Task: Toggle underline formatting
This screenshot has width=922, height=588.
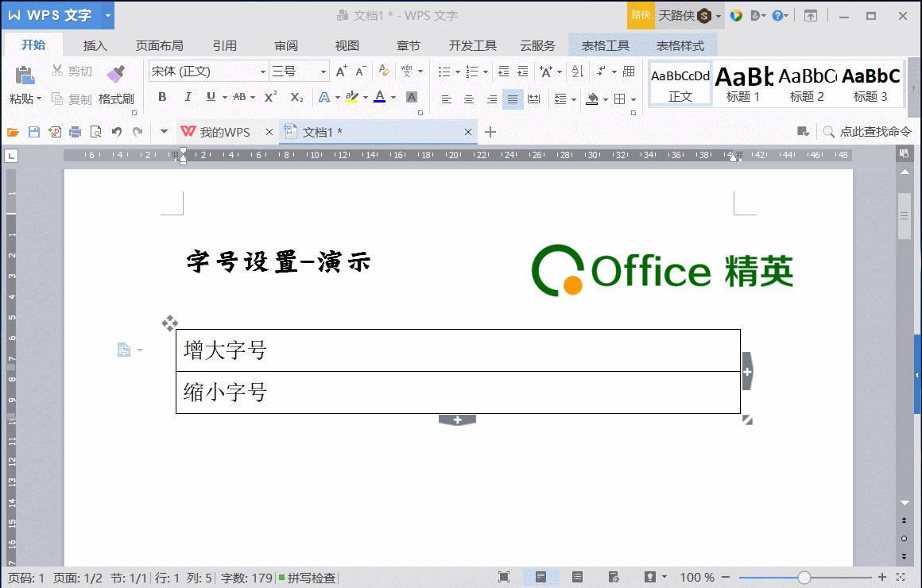Action: [210, 97]
